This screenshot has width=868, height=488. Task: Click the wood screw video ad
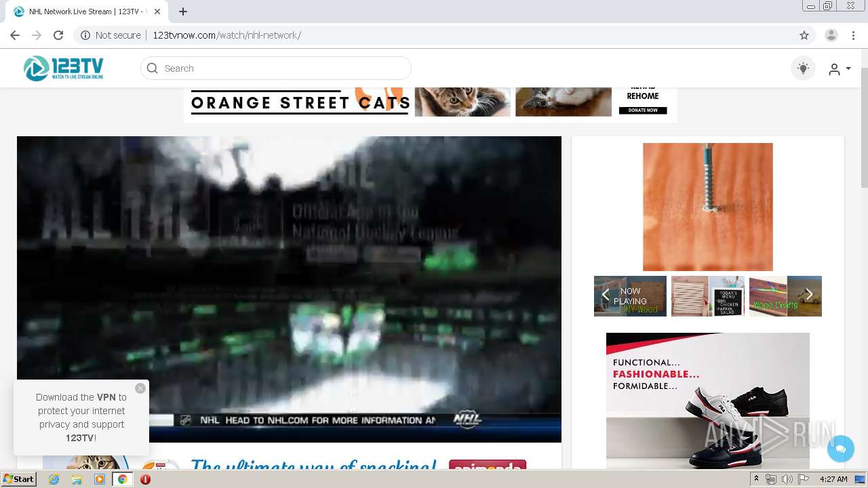point(708,207)
